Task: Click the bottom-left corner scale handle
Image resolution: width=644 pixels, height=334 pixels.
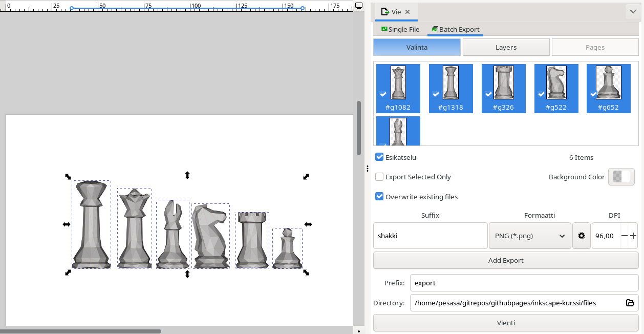Action: tap(68, 273)
